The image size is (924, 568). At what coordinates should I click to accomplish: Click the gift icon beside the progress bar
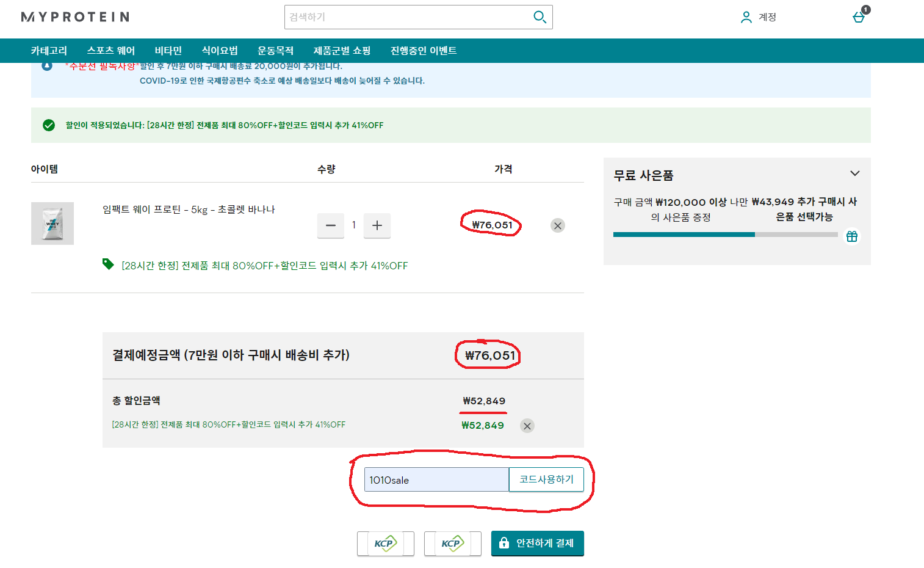tap(852, 236)
